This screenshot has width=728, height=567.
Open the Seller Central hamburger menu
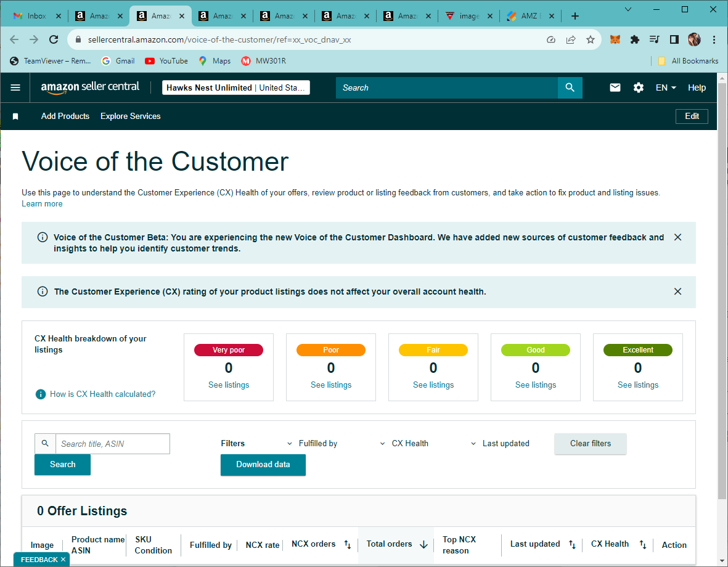tap(15, 88)
